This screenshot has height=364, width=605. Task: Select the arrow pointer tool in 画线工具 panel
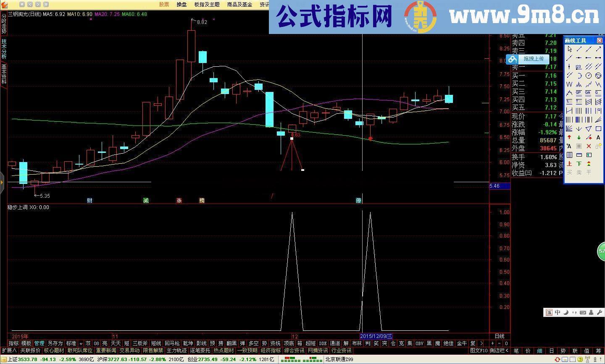coord(569,48)
